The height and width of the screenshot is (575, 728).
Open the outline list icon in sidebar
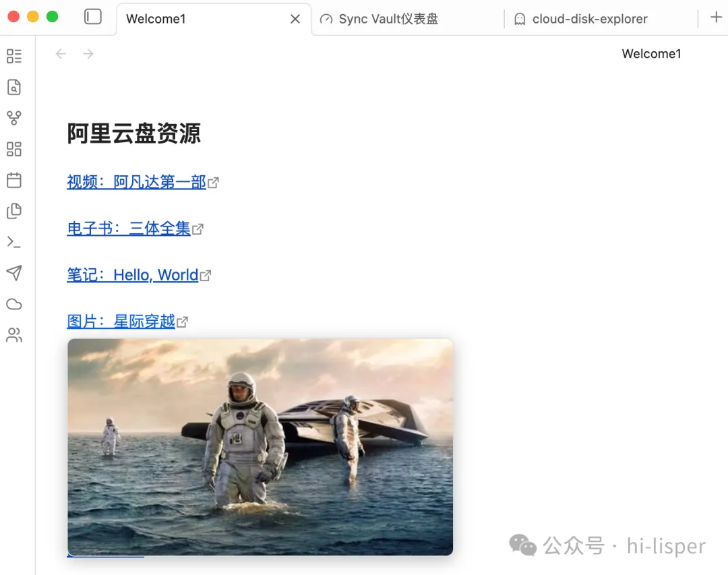coord(14,56)
